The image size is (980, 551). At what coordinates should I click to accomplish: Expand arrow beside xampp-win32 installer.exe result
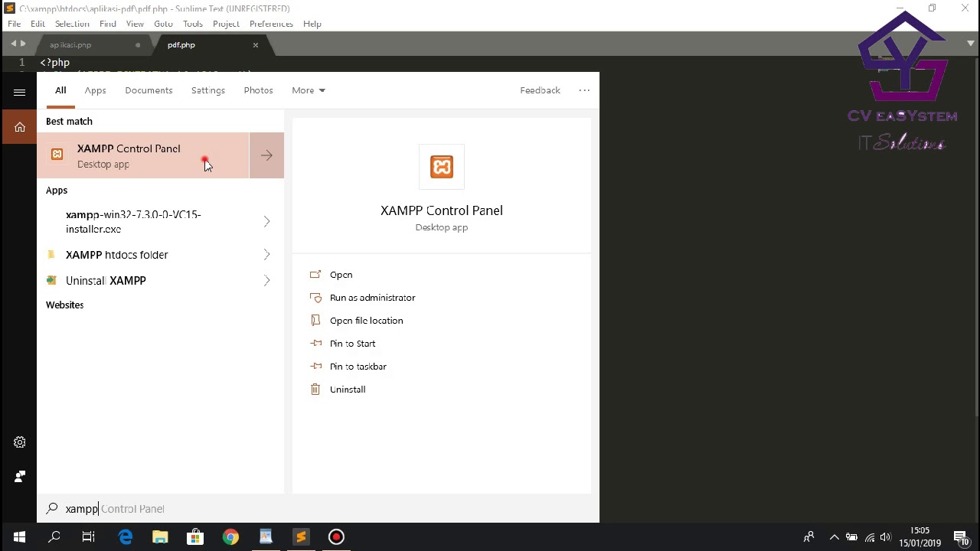[x=266, y=222]
